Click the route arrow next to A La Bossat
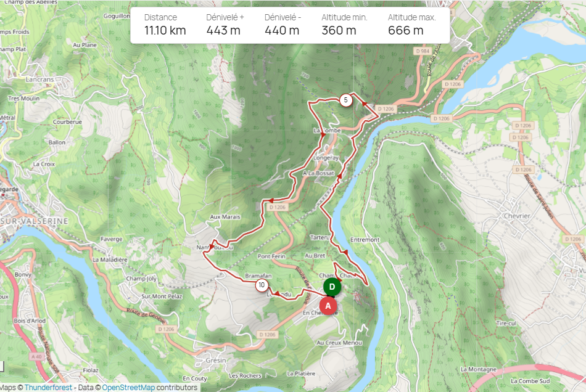Image resolution: width=586 pixels, height=392 pixels. [339, 176]
